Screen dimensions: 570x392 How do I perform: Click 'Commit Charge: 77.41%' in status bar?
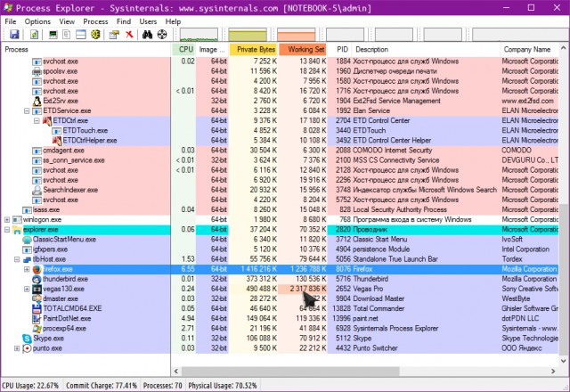pos(102,386)
